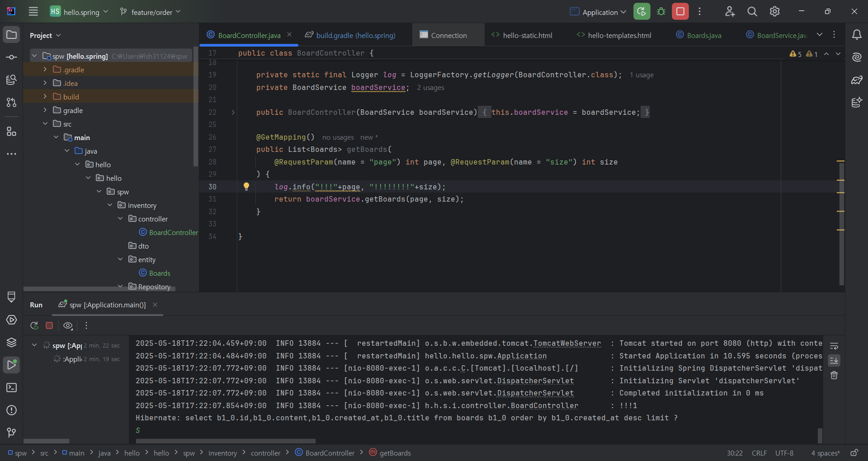The height and width of the screenshot is (461, 868).
Task: Click the console horizontal scrollbar
Action: point(226,441)
